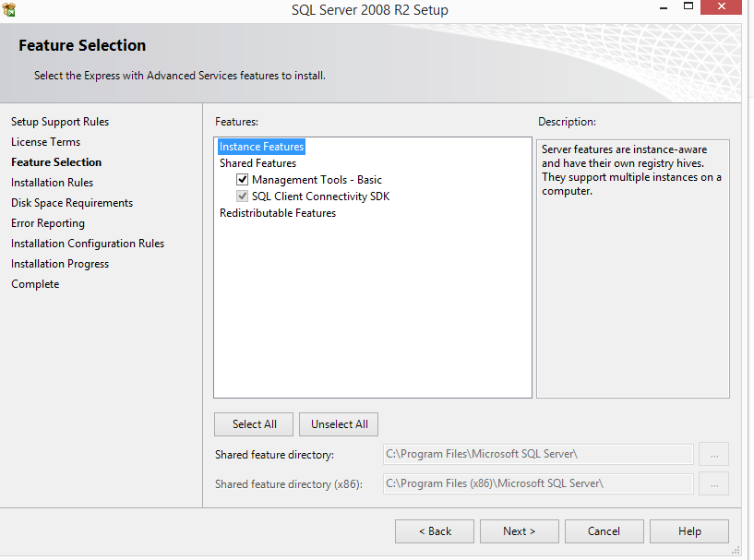Click the window resize grip corner
The height and width of the screenshot is (560, 754).
(736, 550)
